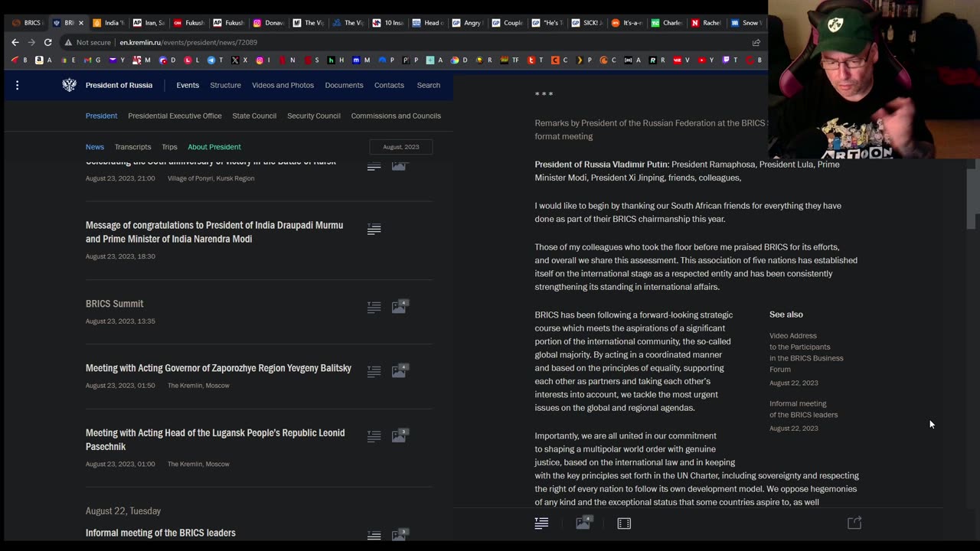Viewport: 980px width, 551px height.
Task: Open Meeting with Yevgeny Balitsky article
Action: click(218, 368)
